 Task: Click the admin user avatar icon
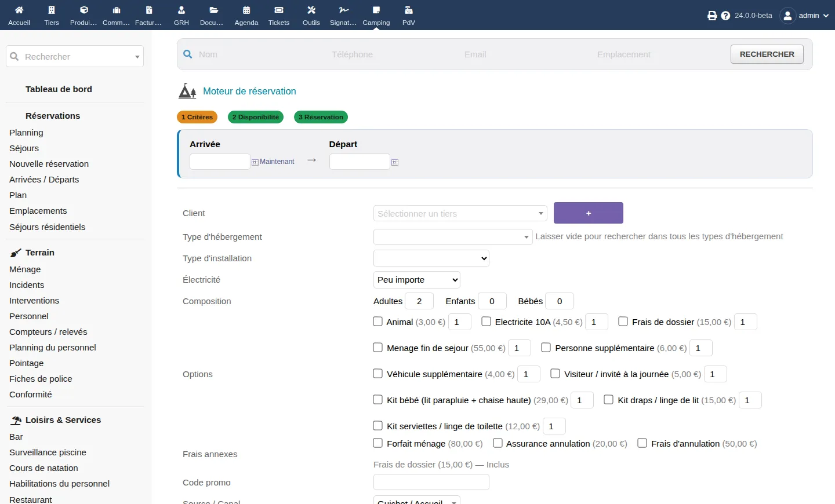[x=787, y=16]
